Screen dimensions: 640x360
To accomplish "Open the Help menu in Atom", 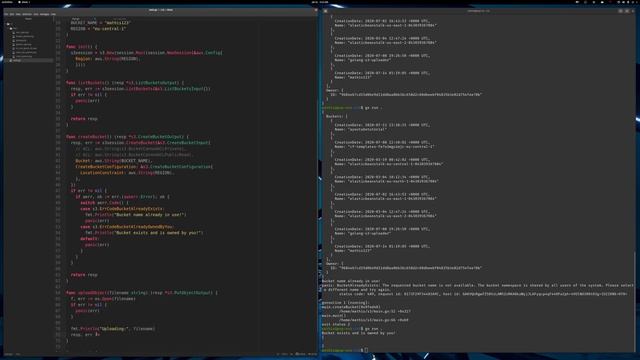I will click(53, 14).
